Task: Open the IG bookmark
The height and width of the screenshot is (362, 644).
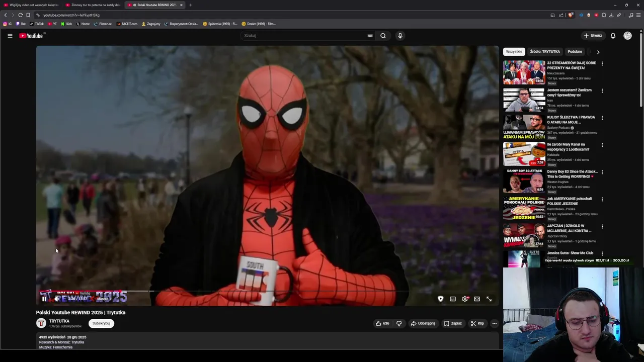Action: 8,24
